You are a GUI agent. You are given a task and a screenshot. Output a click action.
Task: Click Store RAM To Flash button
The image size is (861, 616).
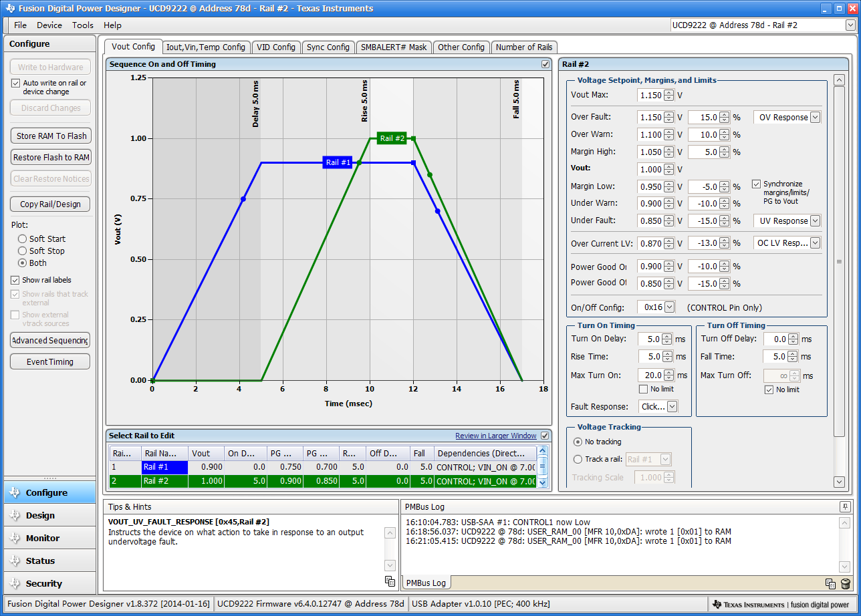tap(51, 136)
